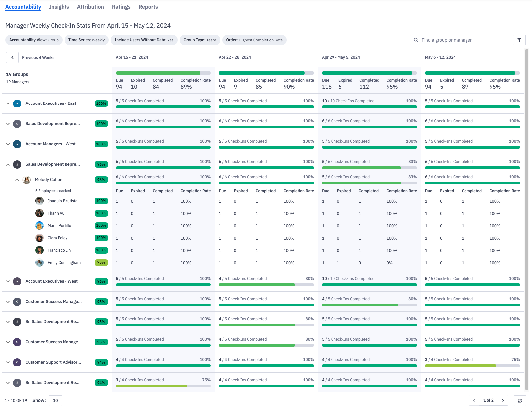Click the filter funnel icon
The height and width of the screenshot is (412, 532).
[519, 40]
